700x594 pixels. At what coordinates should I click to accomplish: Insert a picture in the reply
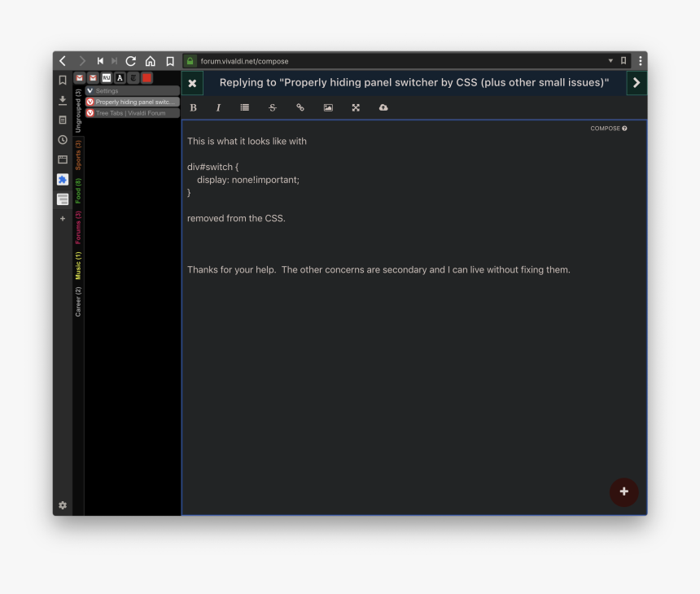328,107
